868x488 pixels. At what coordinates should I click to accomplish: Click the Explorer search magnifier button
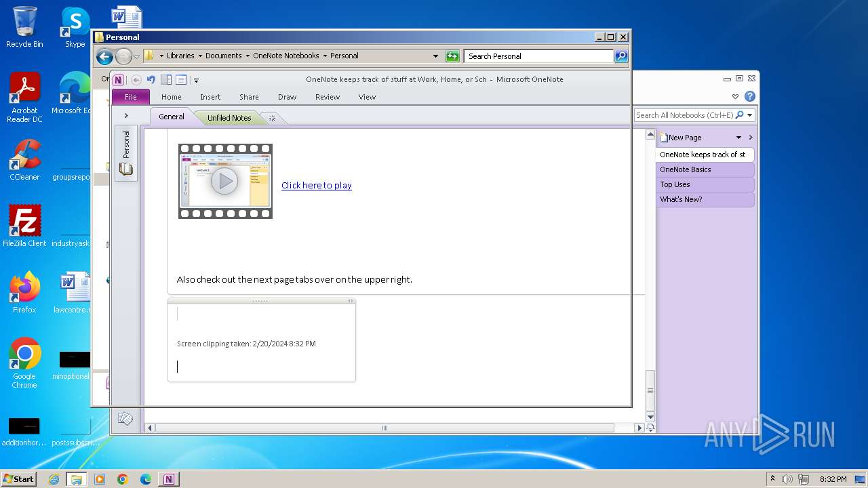pyautogui.click(x=621, y=56)
